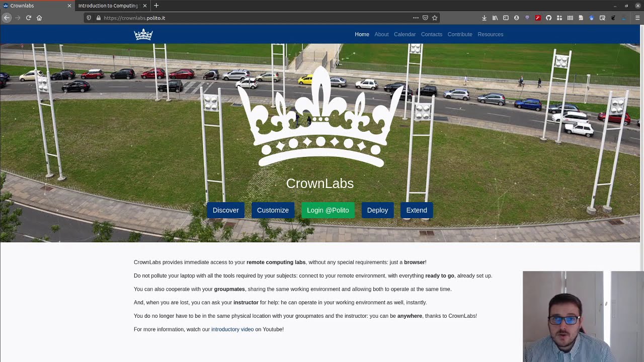Bookmark this page with the star icon

(435, 18)
